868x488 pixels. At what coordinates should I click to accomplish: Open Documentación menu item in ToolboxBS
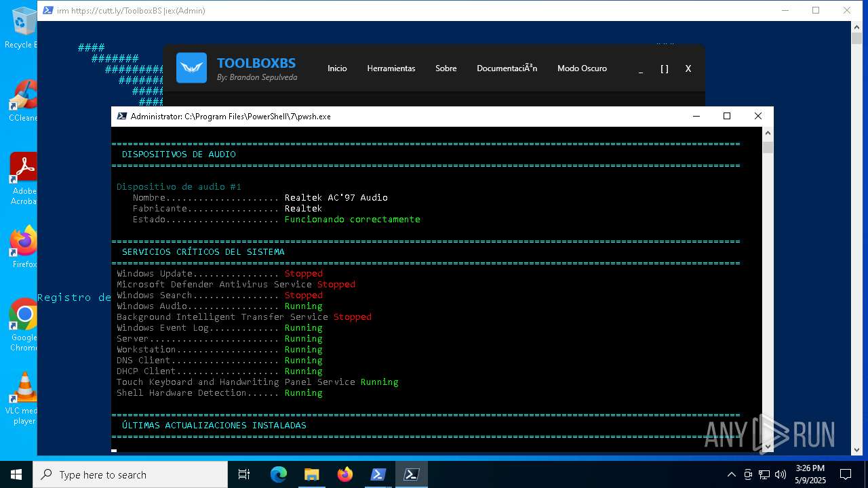pos(507,68)
